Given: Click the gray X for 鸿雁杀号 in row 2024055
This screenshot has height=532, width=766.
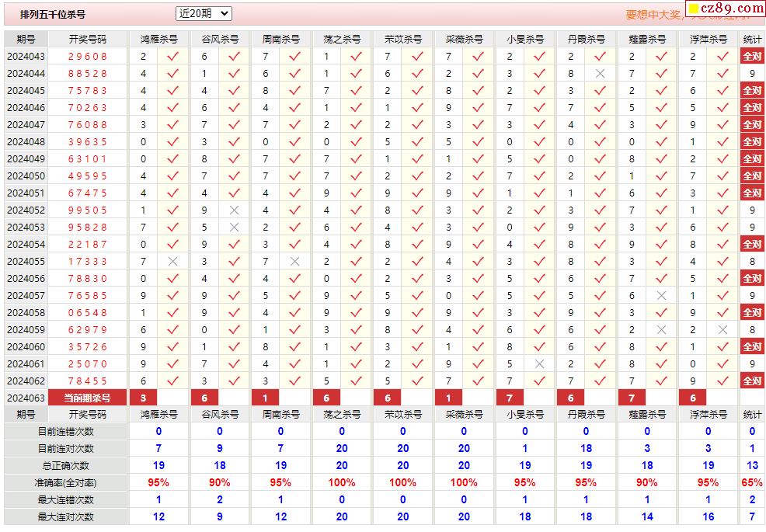Looking at the screenshot, I should click(172, 261).
